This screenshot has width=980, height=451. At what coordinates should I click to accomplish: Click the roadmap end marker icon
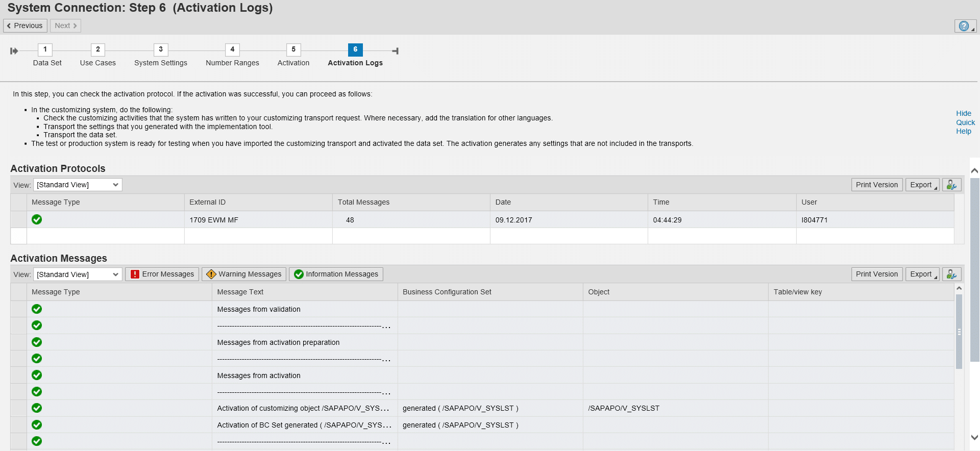click(x=395, y=51)
